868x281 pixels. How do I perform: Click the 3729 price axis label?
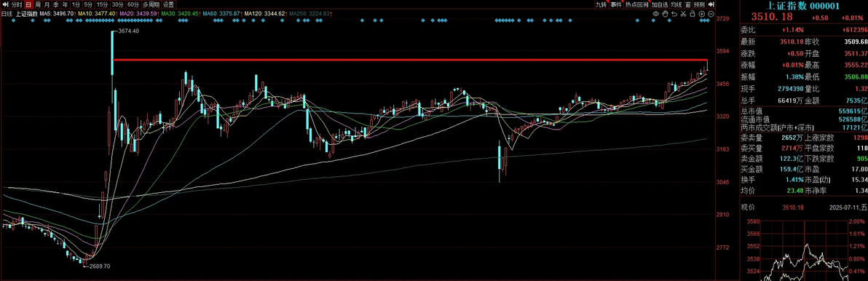[722, 19]
